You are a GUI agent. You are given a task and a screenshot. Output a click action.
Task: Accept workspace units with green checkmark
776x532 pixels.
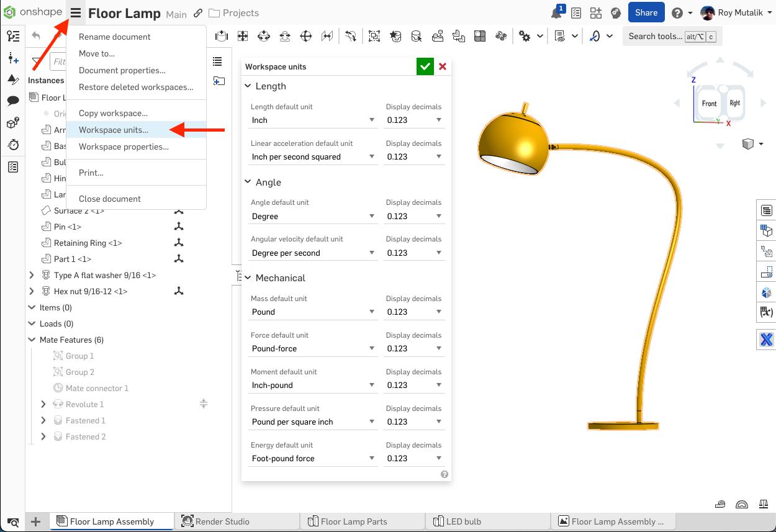point(425,66)
